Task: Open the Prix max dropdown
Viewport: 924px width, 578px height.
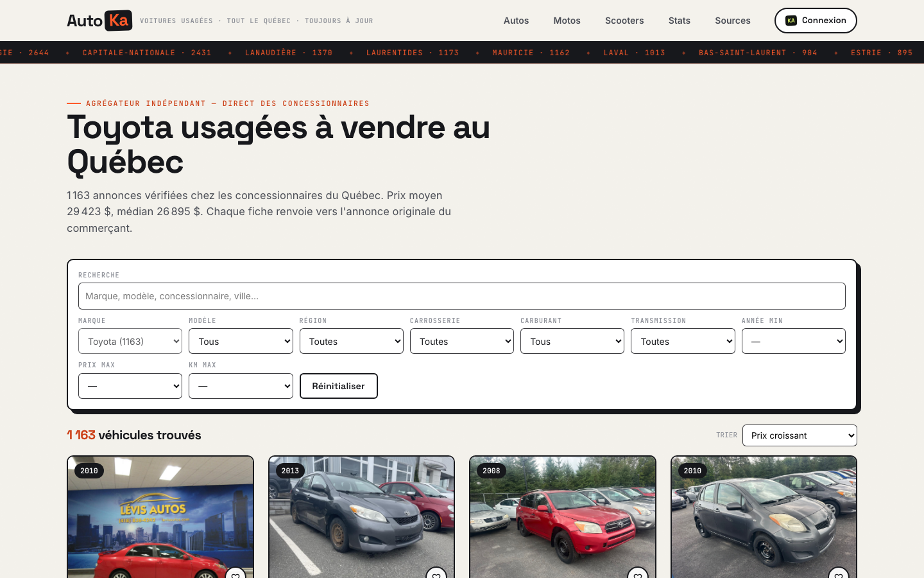Action: point(130,386)
